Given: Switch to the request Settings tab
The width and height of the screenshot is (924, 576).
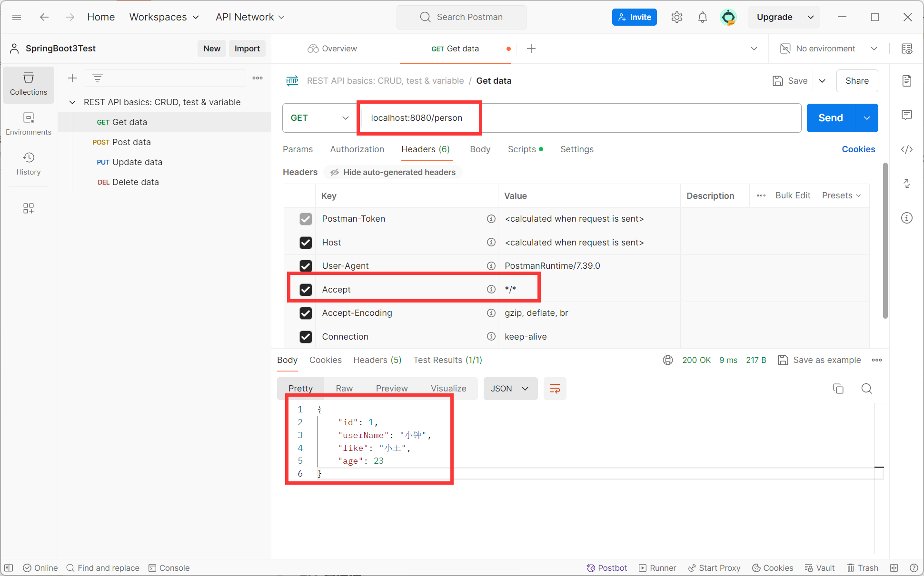Looking at the screenshot, I should click(x=577, y=149).
